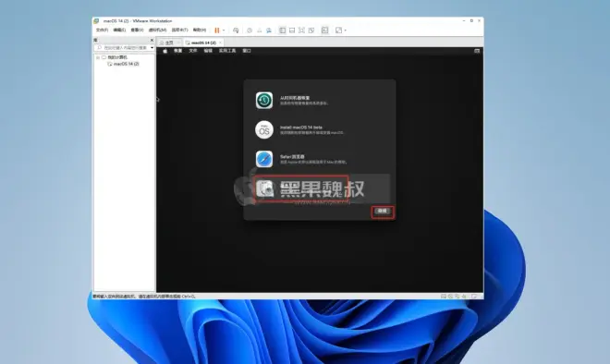Expand the power options dropdown beside pause
This screenshot has height=364, width=610.
[x=224, y=30]
